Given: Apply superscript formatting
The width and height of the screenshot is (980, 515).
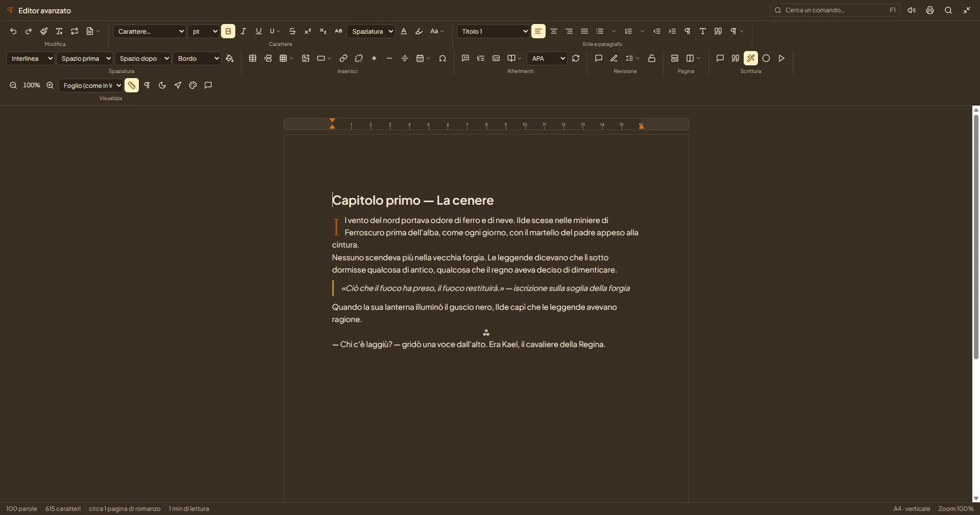Looking at the screenshot, I should coord(308,31).
